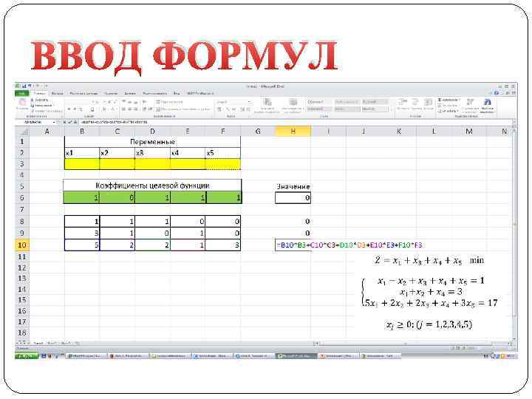Viewport: 532px width, 399px height.
Task: Click cell H6 showing value 0
Action: 293,198
